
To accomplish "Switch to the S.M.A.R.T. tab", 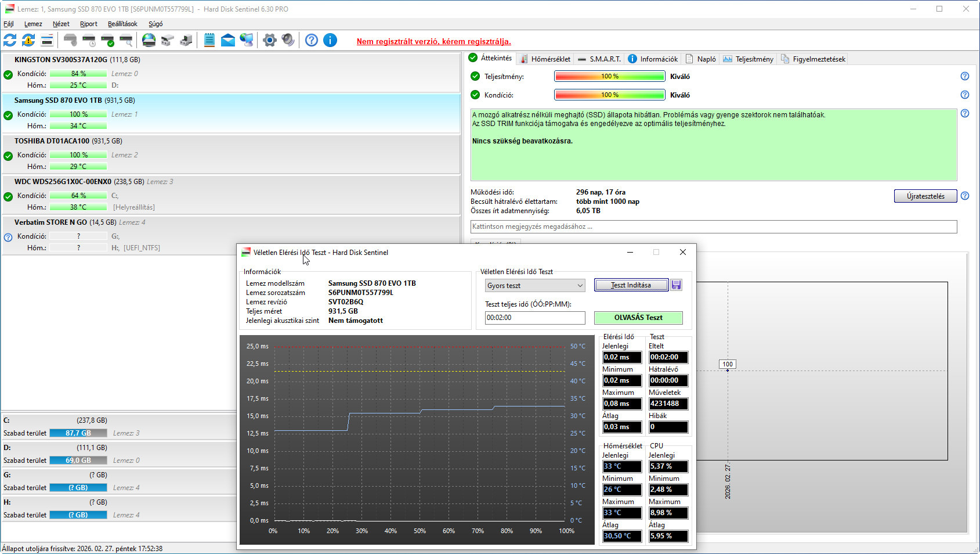I will [599, 59].
